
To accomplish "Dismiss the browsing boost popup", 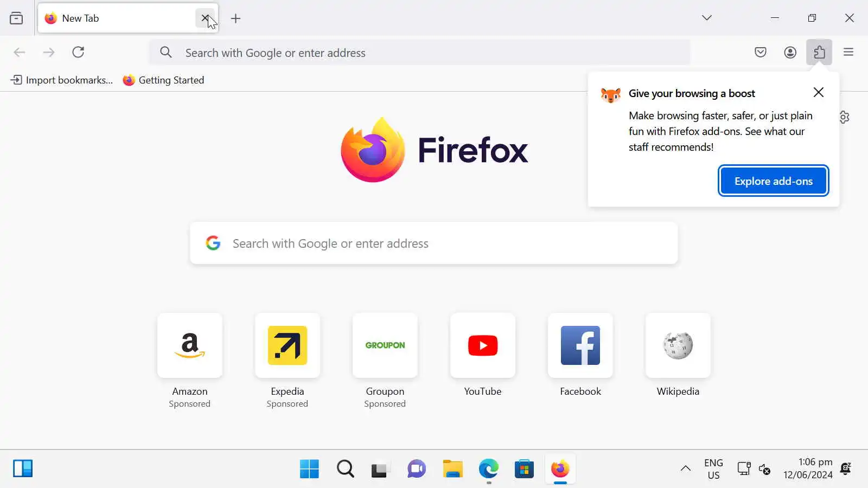I will pyautogui.click(x=819, y=92).
